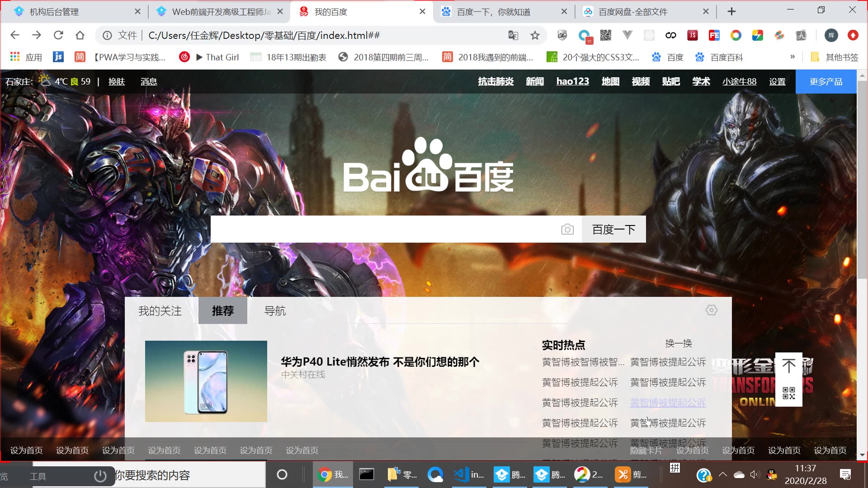This screenshot has width=868, height=488.
Task: Click the home button icon in toolbar
Action: tap(80, 35)
